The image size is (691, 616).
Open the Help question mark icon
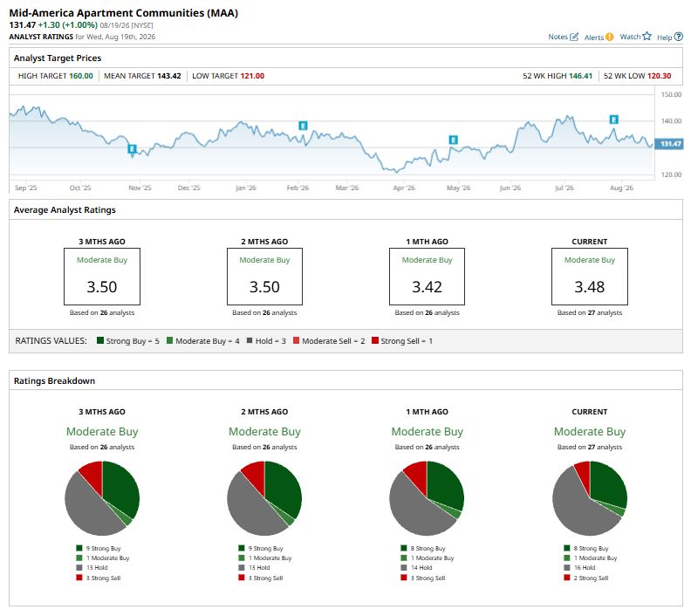point(679,37)
